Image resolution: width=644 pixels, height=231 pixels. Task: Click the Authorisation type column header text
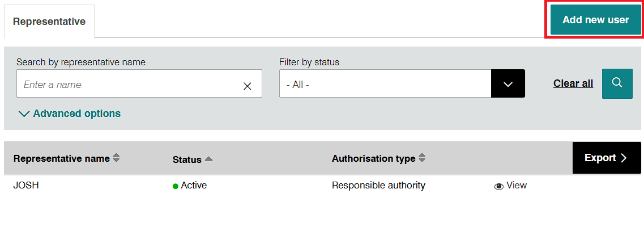coord(373,158)
